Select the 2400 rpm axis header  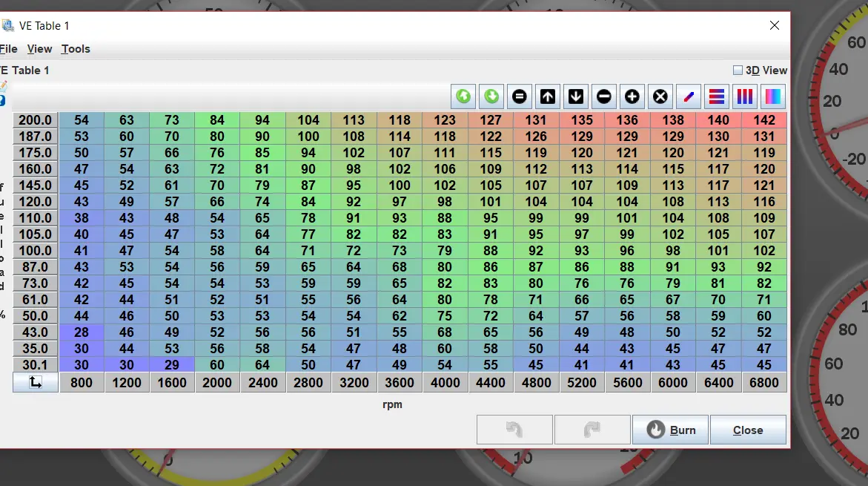pyautogui.click(x=263, y=382)
